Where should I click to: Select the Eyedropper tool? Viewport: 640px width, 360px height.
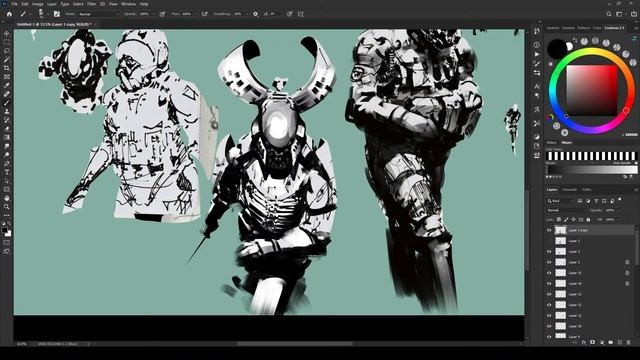[7, 85]
